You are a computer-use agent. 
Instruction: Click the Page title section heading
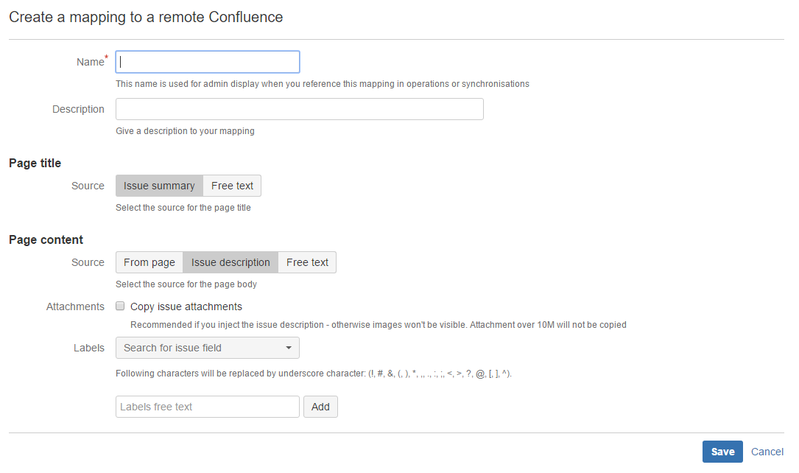tap(35, 162)
